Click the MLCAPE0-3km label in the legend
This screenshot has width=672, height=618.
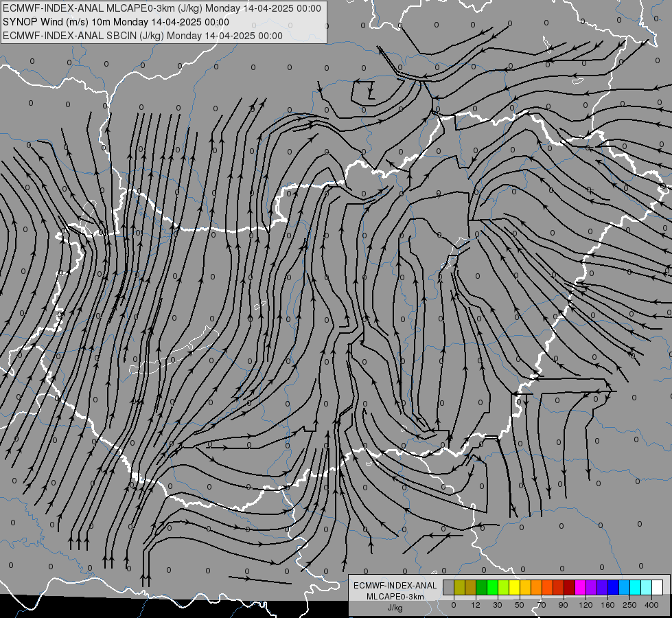(395, 597)
